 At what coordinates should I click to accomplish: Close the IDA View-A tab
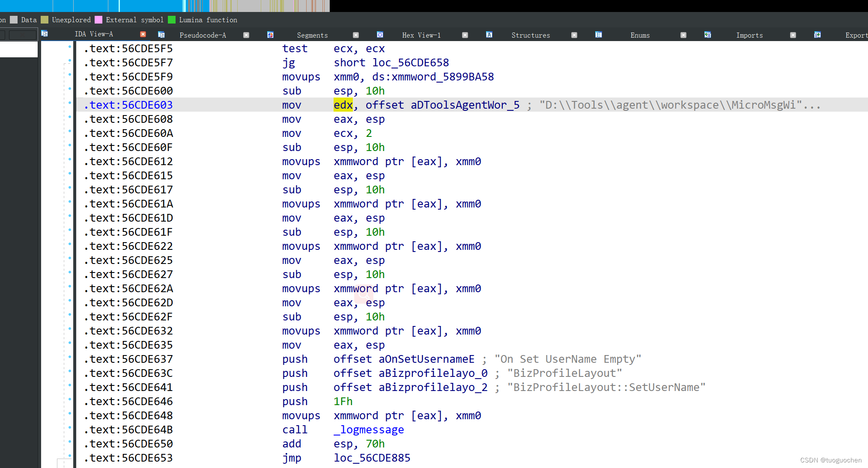coord(143,34)
